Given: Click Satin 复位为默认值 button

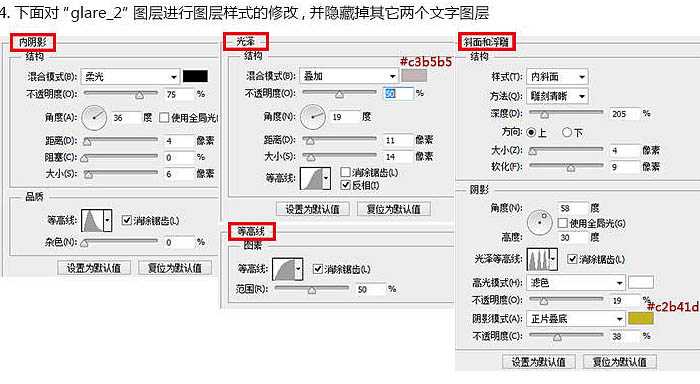Looking at the screenshot, I should (x=393, y=209).
